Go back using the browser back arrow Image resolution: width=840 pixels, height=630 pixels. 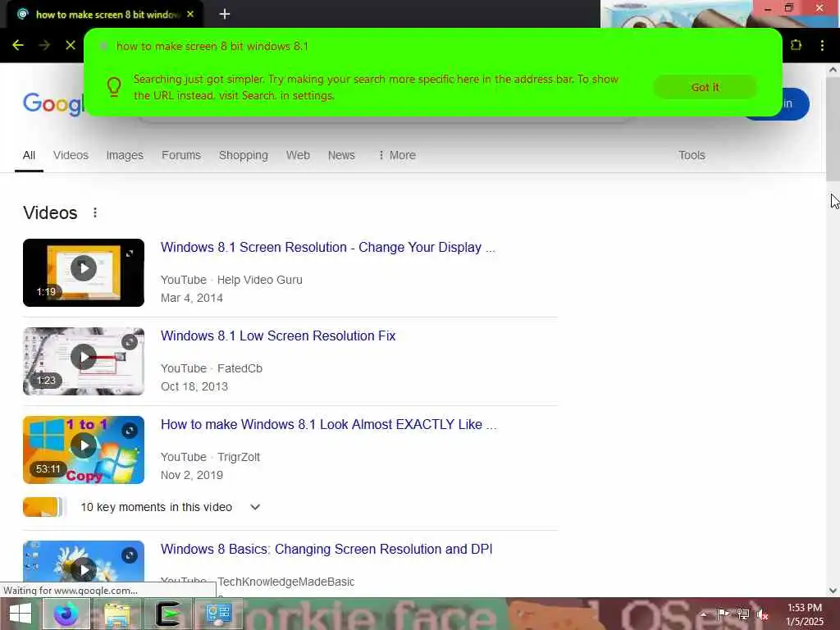(x=18, y=46)
